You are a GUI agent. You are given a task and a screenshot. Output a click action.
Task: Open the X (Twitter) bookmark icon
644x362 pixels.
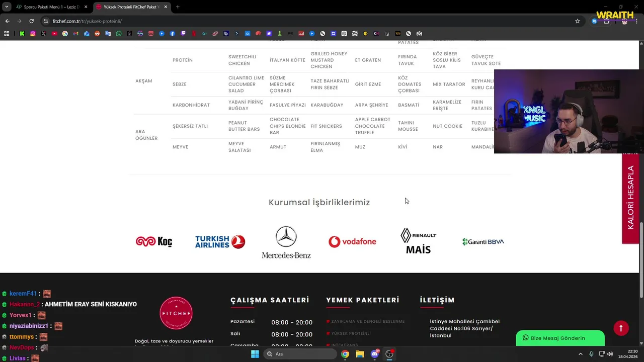click(43, 34)
